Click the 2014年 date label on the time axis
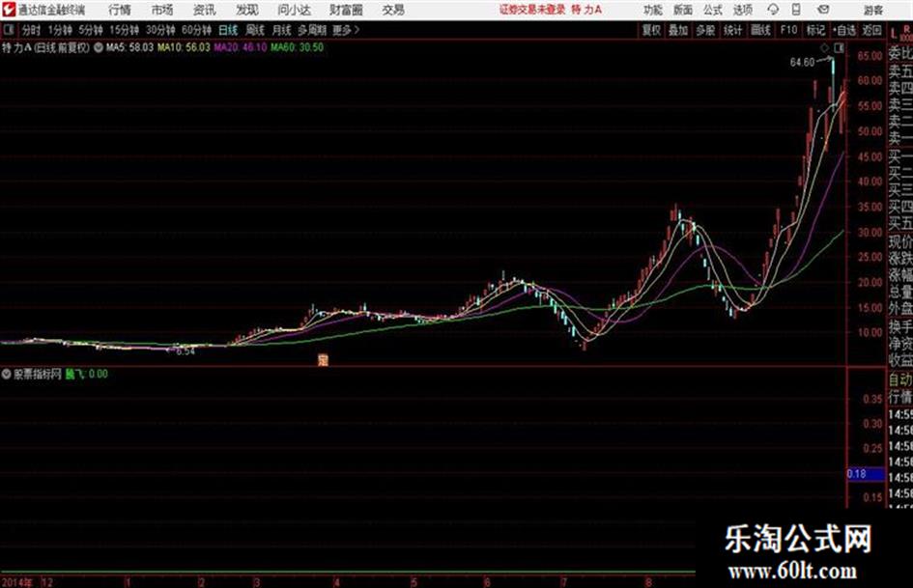Viewport: 913px width, 588px height. coord(16,582)
